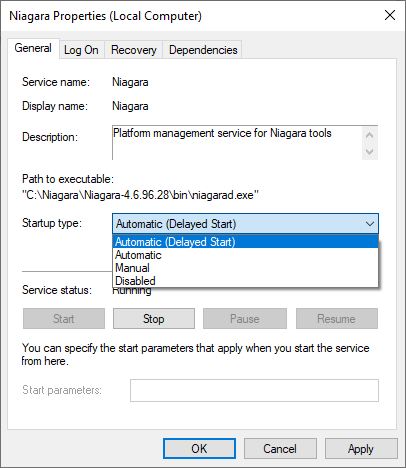The height and width of the screenshot is (468, 406).
Task: Click the Description scroll down arrow
Action: [x=369, y=152]
